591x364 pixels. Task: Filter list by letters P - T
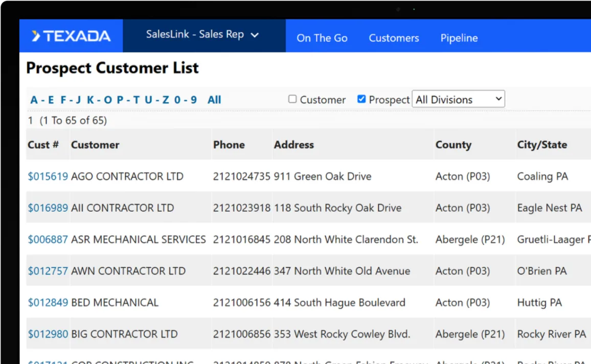pos(128,100)
